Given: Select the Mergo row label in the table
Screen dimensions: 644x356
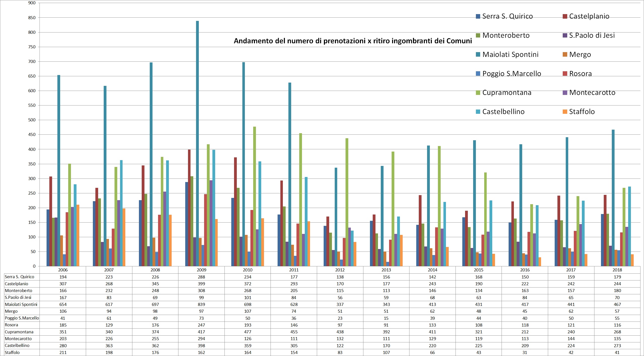Looking at the screenshot, I should 11,311.
